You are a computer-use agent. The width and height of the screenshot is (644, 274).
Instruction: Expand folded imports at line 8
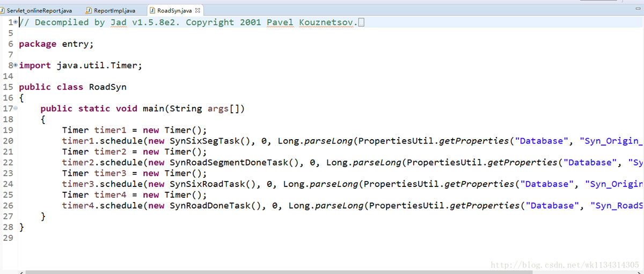pos(15,65)
